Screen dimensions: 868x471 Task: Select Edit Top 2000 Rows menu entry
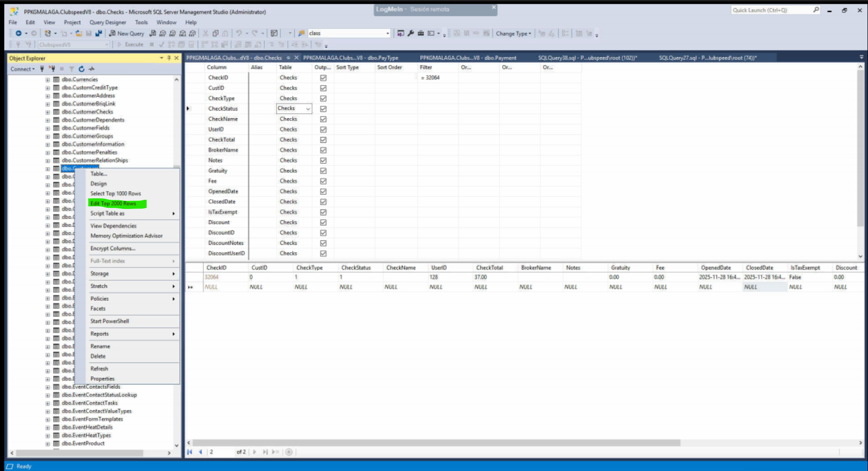(113, 204)
